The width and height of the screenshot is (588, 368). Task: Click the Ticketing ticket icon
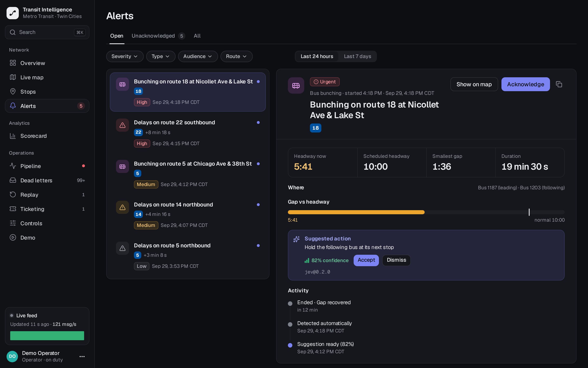13,209
